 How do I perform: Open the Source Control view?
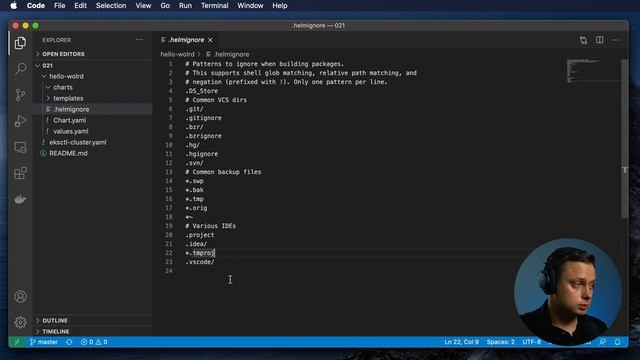click(20, 95)
